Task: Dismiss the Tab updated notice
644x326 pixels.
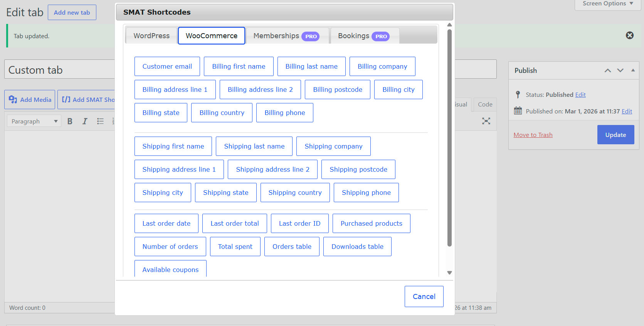Action: tap(630, 35)
